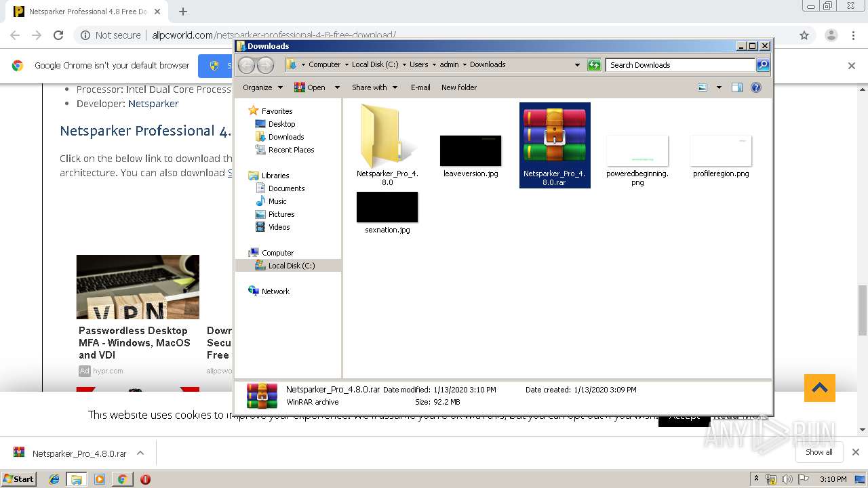
Task: Open a new Chrome tab
Action: pos(183,12)
